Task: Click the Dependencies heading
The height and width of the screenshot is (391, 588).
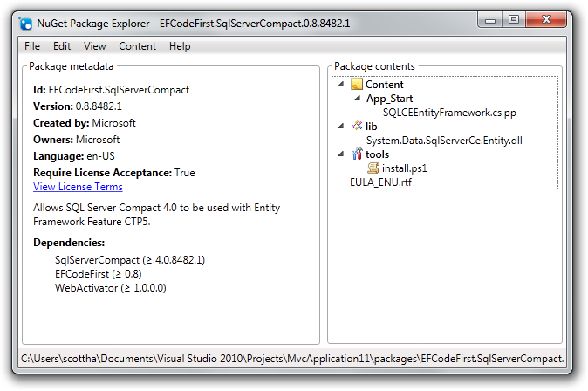Action: pos(69,243)
